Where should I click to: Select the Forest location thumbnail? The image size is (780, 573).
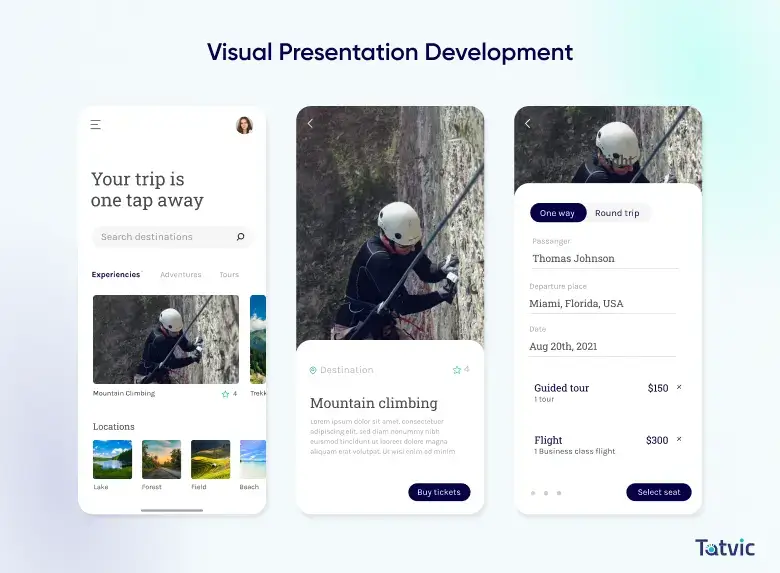point(161,459)
